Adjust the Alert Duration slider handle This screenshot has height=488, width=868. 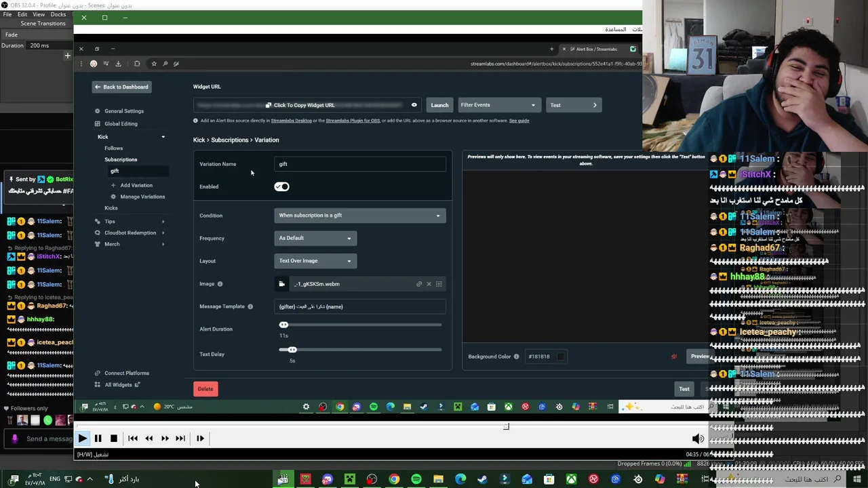pyautogui.click(x=283, y=325)
